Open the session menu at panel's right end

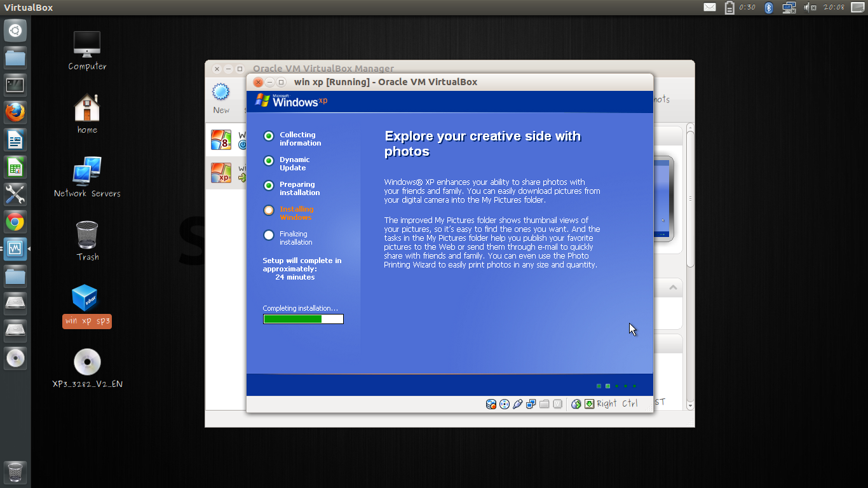tap(858, 8)
